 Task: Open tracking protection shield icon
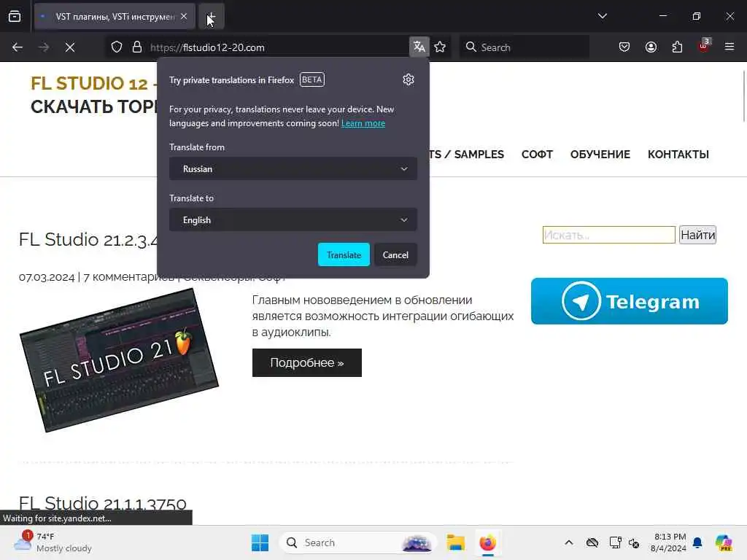pyautogui.click(x=117, y=47)
